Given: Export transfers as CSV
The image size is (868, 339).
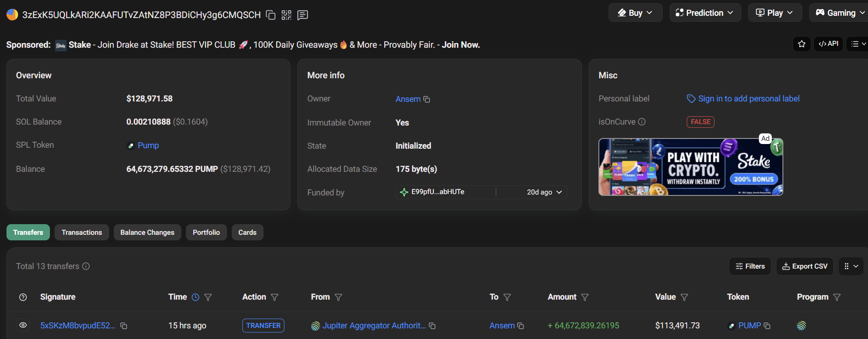Looking at the screenshot, I should click(x=805, y=266).
